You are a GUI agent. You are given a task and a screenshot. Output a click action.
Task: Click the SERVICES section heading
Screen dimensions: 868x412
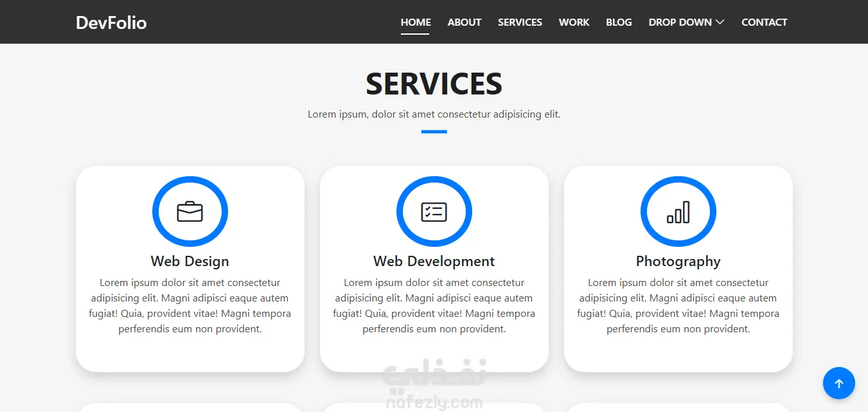tap(434, 84)
